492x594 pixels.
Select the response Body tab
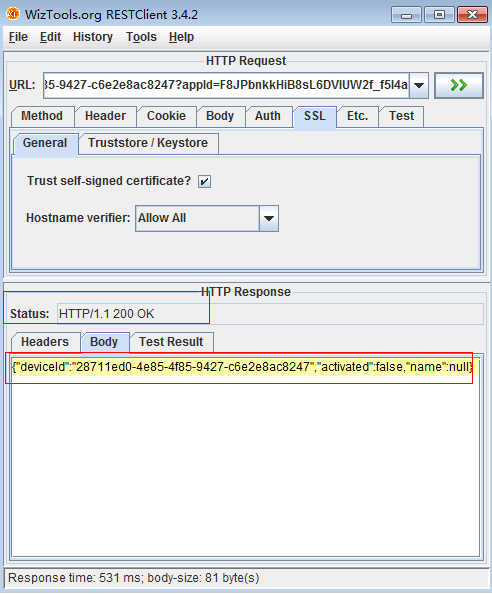coord(104,342)
